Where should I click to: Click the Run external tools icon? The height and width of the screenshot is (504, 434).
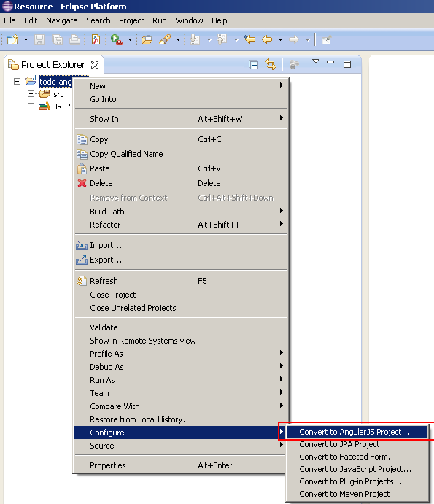coord(117,40)
